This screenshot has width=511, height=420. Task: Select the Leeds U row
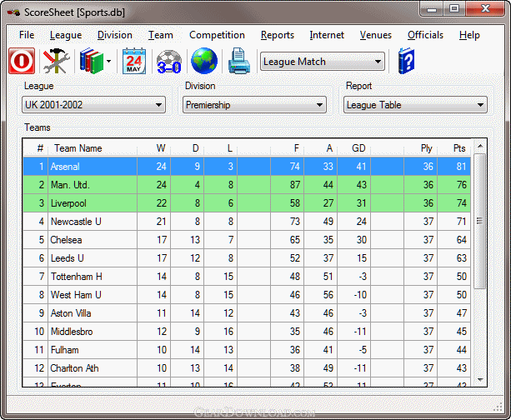click(247, 258)
